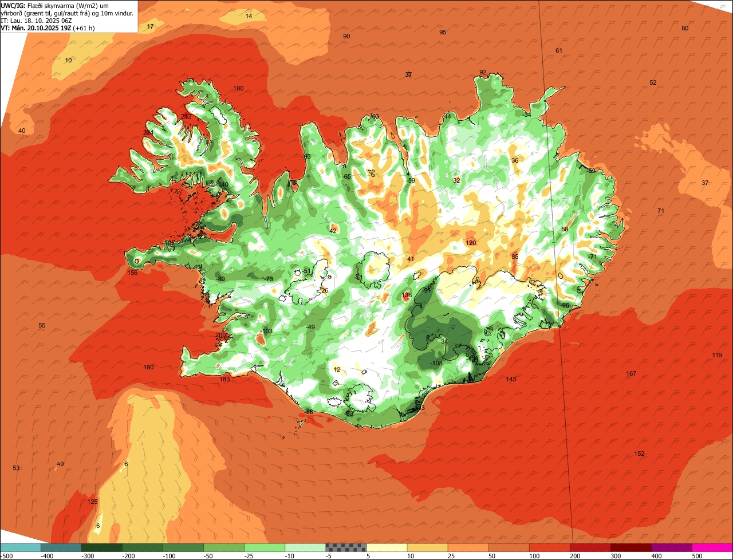733x560 pixels.
Task: Click the map value 119
Action: (x=717, y=355)
